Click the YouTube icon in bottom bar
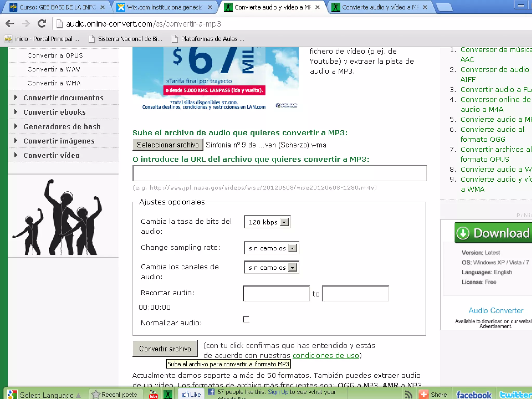532x399 pixels. pyautogui.click(x=153, y=394)
